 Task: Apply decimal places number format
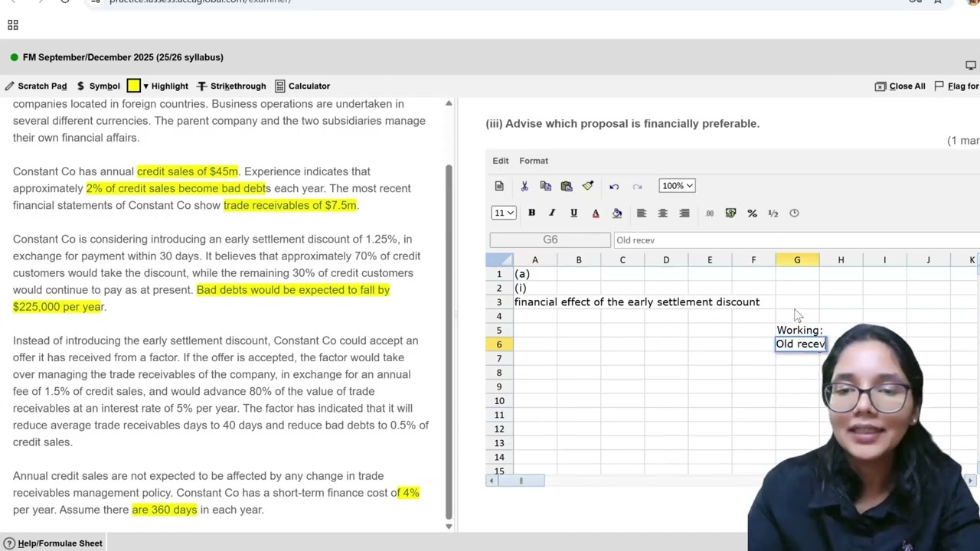tap(710, 213)
